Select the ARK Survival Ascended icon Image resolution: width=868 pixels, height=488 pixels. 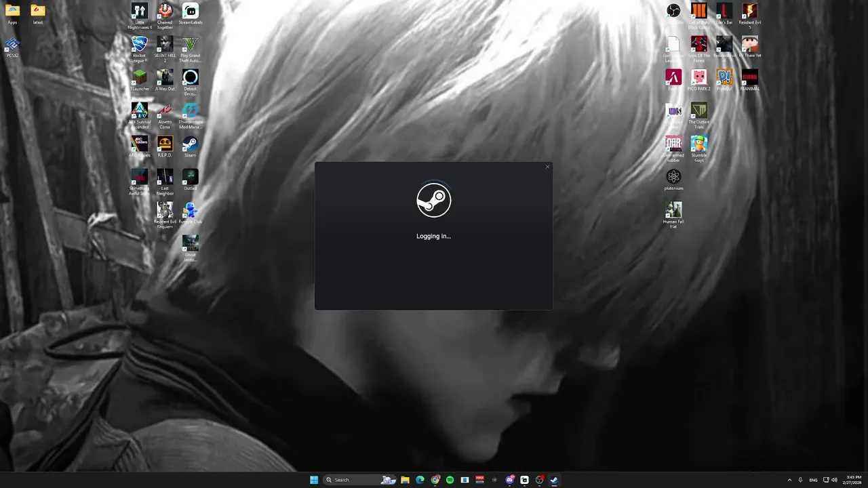point(140,116)
